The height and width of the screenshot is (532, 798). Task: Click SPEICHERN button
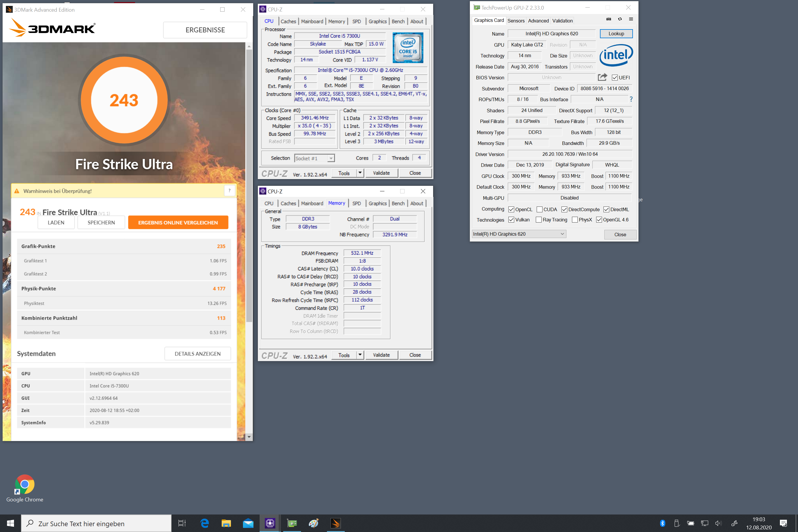click(101, 223)
